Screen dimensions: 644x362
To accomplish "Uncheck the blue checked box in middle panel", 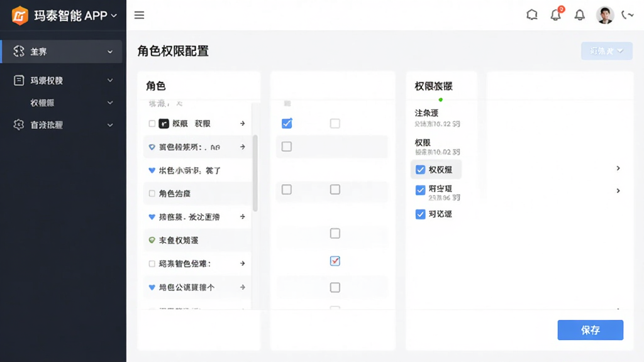I will (287, 123).
